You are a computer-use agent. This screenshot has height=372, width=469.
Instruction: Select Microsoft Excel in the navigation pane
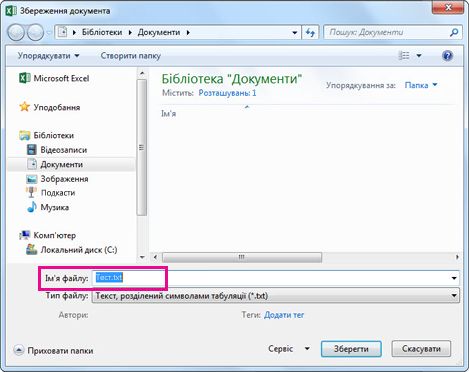61,78
